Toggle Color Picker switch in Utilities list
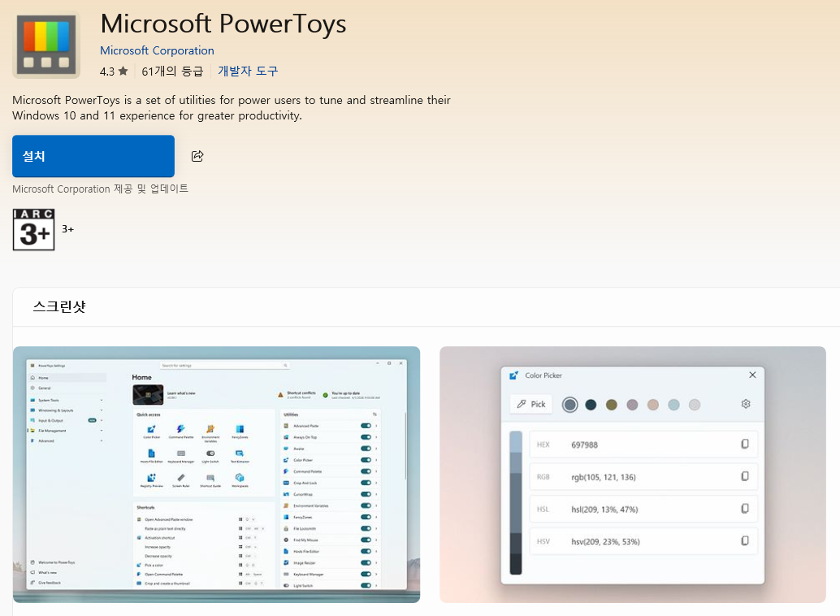Image resolution: width=840 pixels, height=616 pixels. [x=366, y=460]
